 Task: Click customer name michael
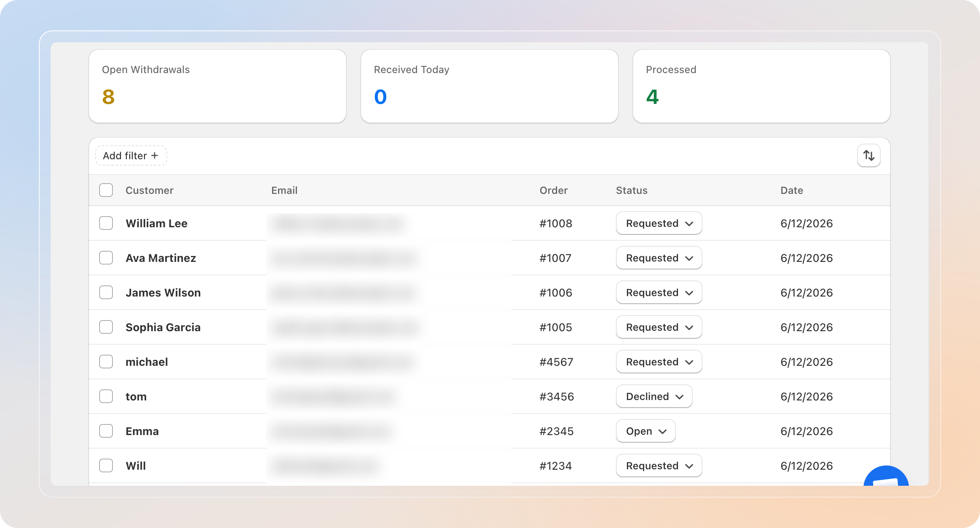coord(147,362)
